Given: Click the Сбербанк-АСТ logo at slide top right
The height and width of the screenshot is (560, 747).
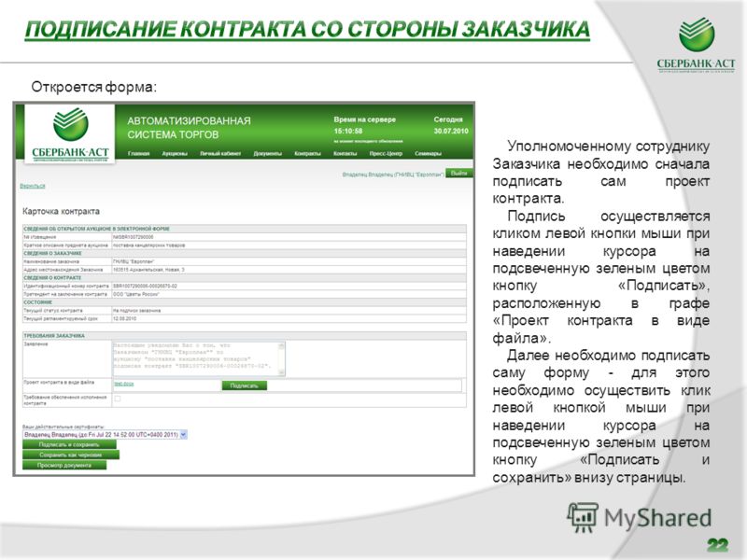Looking at the screenshot, I should coord(696,45).
